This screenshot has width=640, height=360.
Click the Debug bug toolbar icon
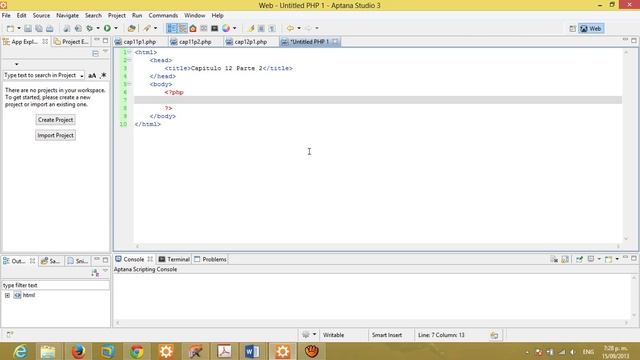pyautogui.click(x=90, y=28)
